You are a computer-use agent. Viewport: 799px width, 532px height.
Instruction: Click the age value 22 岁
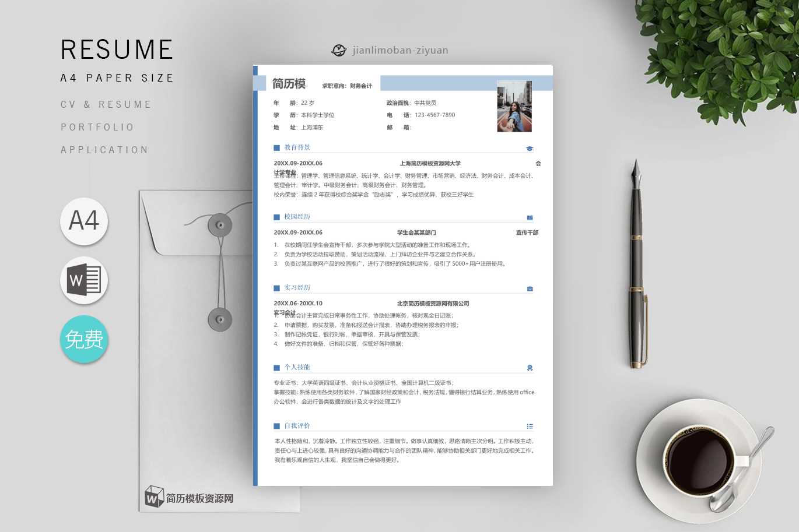[307, 103]
